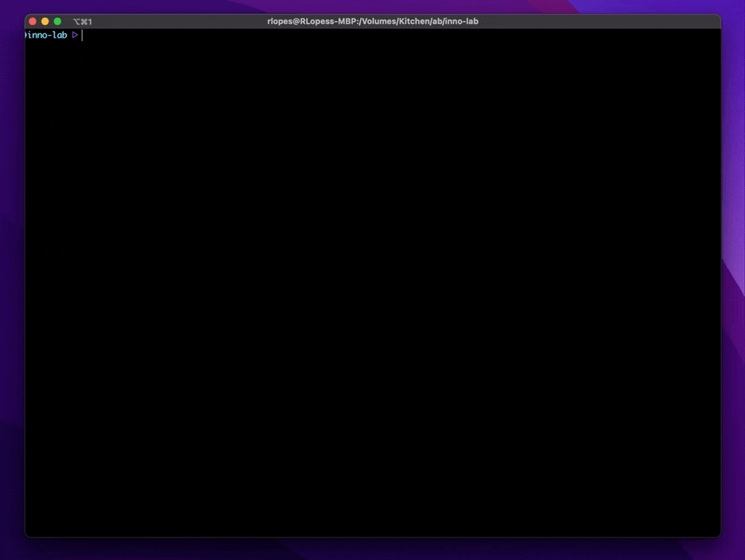Click the rlopes@RLopess-MBP text in the title
The image size is (745, 560).
click(309, 22)
